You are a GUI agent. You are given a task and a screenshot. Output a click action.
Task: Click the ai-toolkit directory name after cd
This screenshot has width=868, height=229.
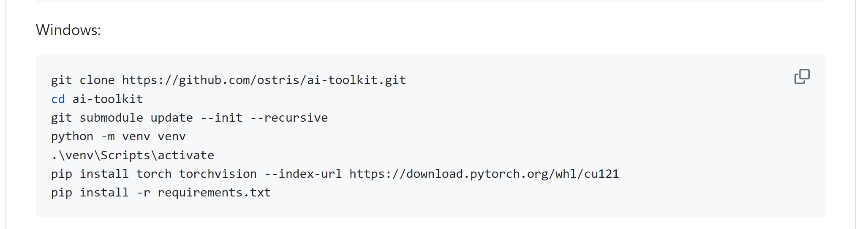point(108,99)
